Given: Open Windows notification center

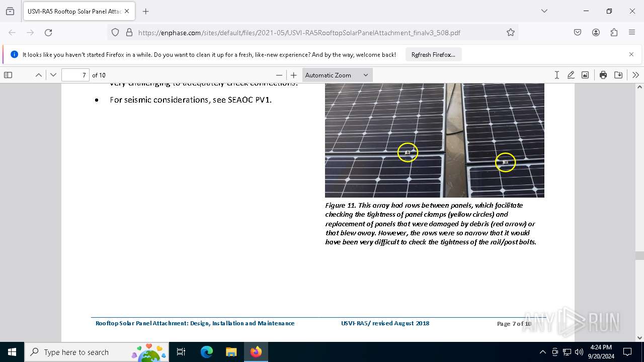Looking at the screenshot, I should pos(627,352).
